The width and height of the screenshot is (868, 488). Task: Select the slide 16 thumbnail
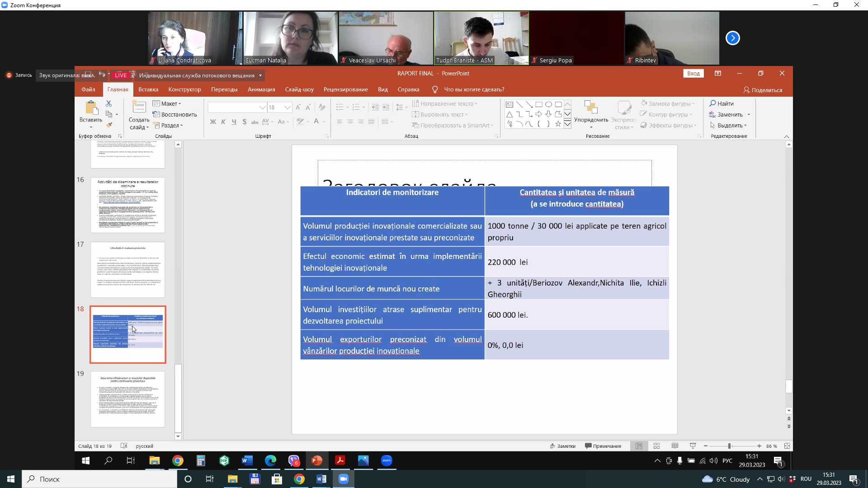(x=127, y=205)
